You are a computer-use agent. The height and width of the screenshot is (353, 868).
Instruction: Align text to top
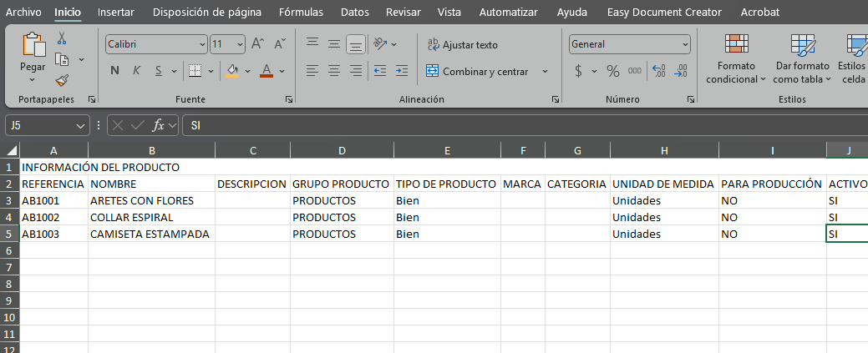[x=312, y=43]
